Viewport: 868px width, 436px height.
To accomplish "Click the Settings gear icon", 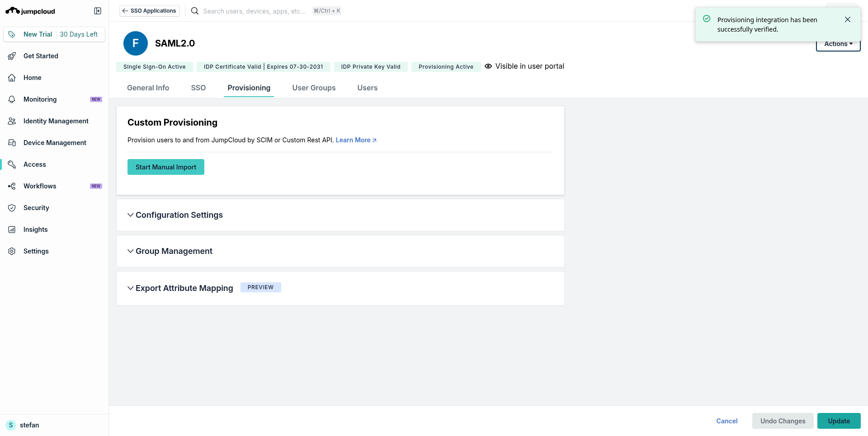I will (x=12, y=251).
